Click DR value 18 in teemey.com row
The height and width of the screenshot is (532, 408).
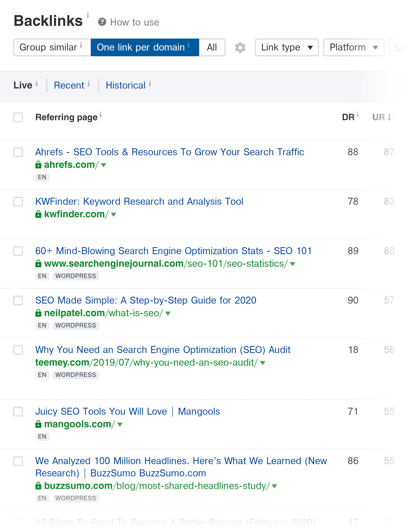(x=353, y=350)
